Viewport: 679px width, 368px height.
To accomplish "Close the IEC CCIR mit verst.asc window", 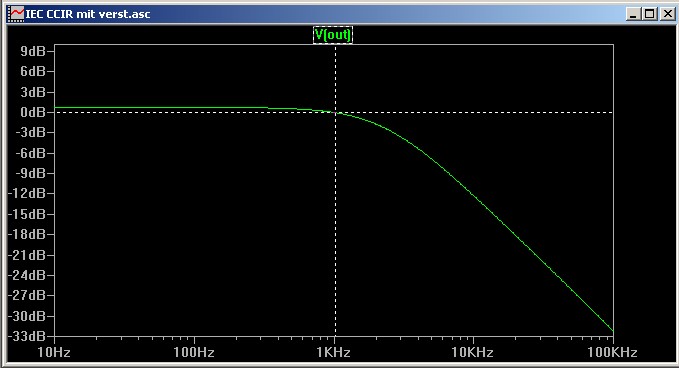I will tap(668, 14).
